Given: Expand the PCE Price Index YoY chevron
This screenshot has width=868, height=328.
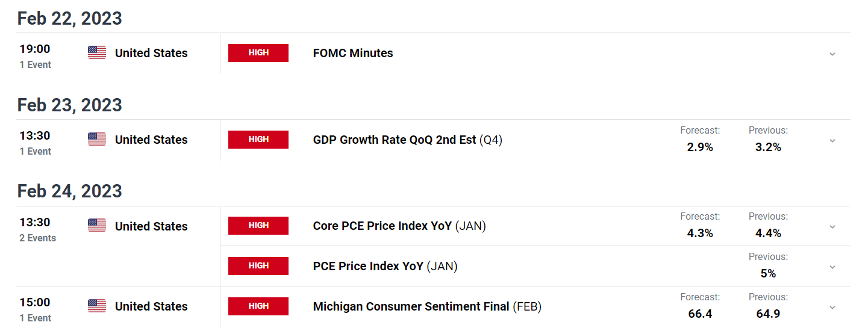Looking at the screenshot, I should point(832,267).
